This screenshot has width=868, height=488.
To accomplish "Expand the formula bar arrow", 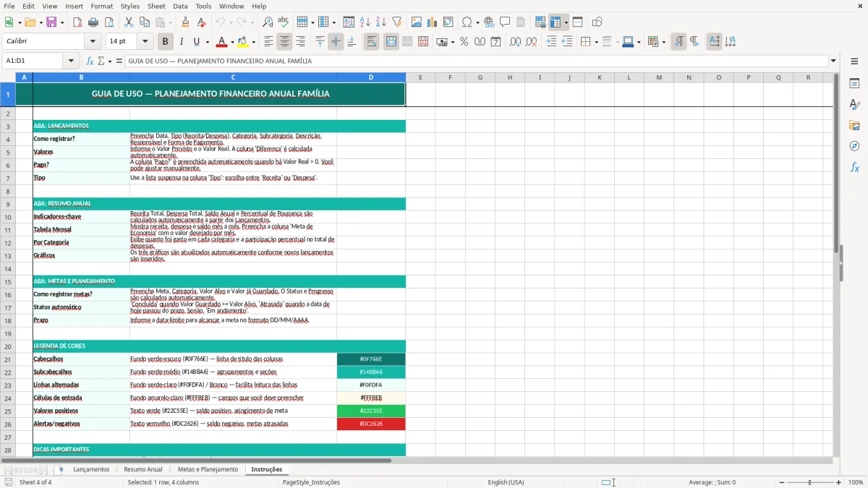I will click(834, 61).
